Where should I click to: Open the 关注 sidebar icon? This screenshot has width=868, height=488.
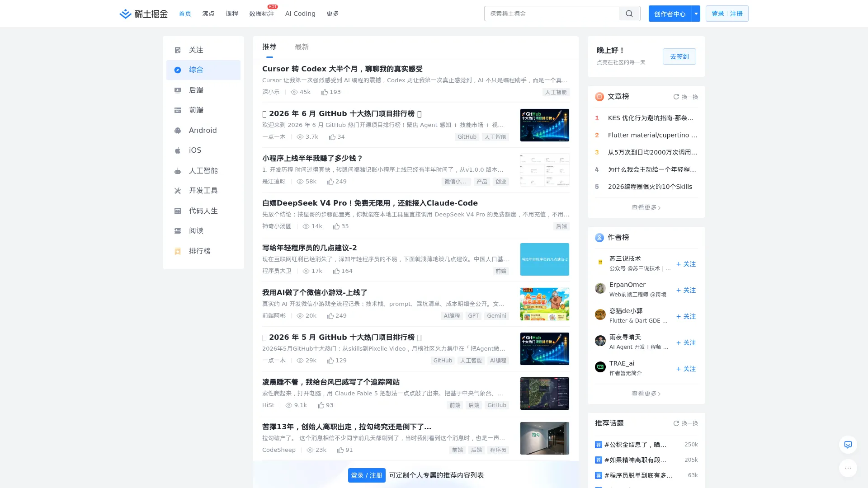pos(178,50)
